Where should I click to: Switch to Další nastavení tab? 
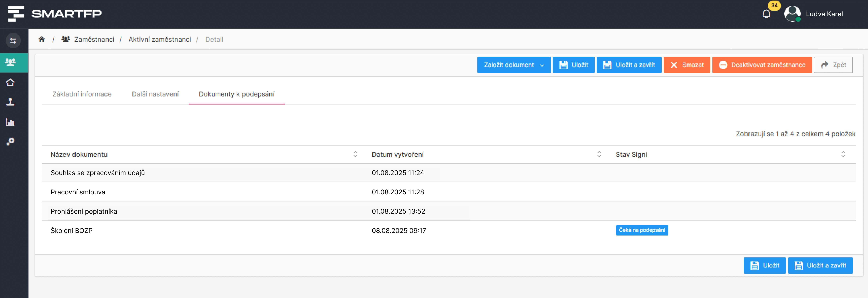[x=155, y=94]
